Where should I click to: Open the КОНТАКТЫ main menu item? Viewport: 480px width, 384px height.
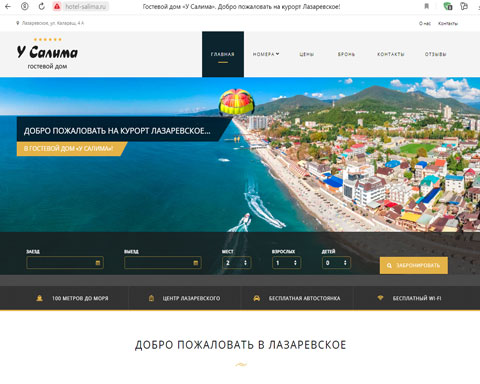coord(391,54)
